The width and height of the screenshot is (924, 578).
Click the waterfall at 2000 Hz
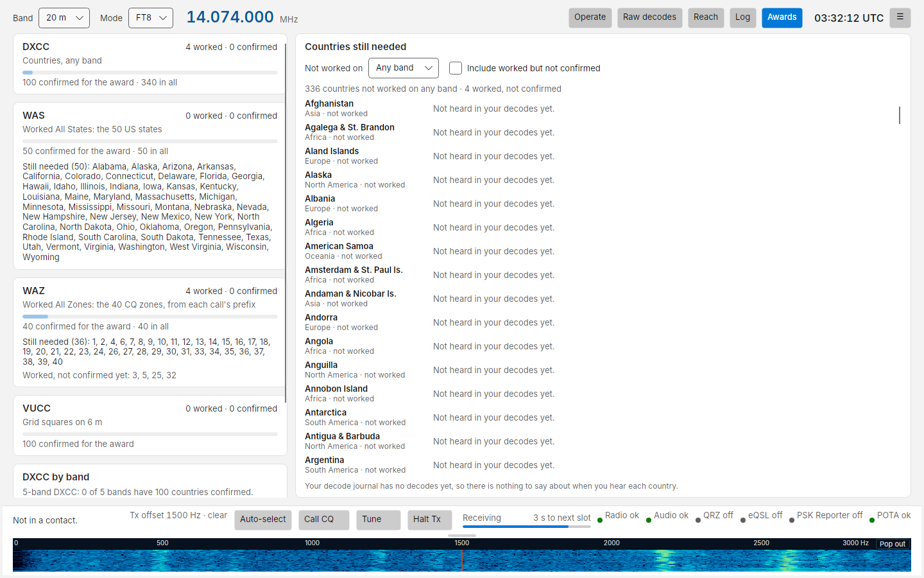click(x=612, y=560)
